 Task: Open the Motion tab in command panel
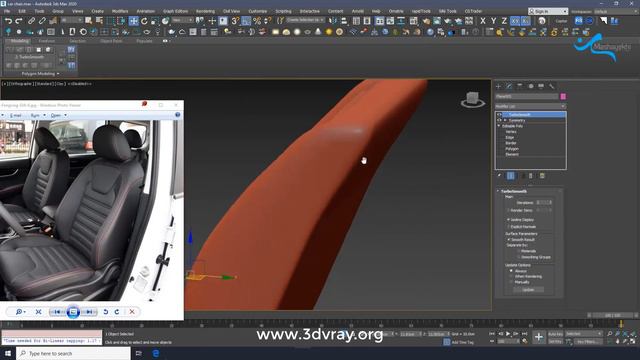[x=531, y=86]
